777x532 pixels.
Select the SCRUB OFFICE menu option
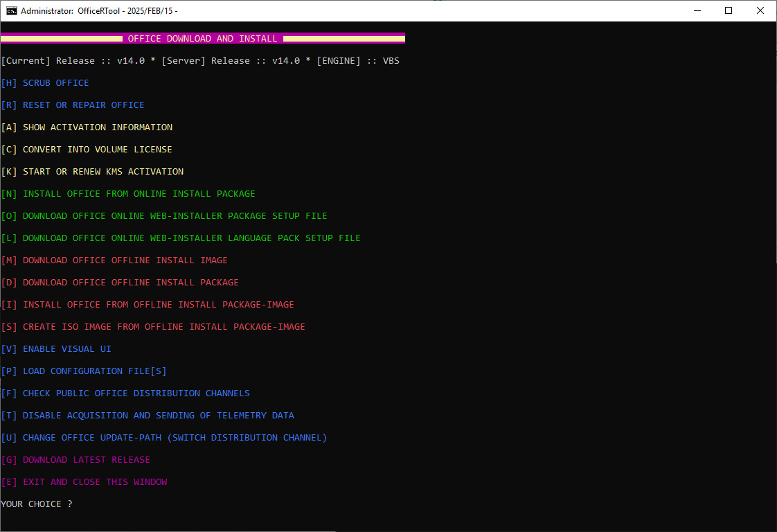point(55,83)
